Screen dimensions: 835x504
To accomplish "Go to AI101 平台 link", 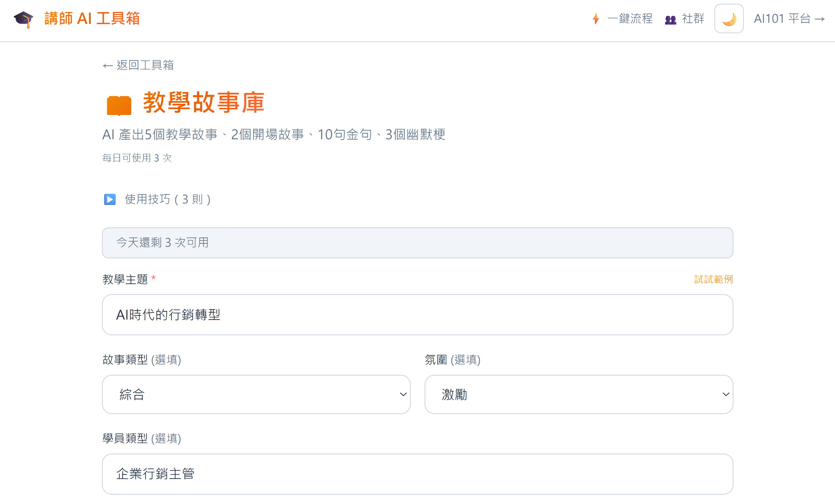I will [x=789, y=19].
